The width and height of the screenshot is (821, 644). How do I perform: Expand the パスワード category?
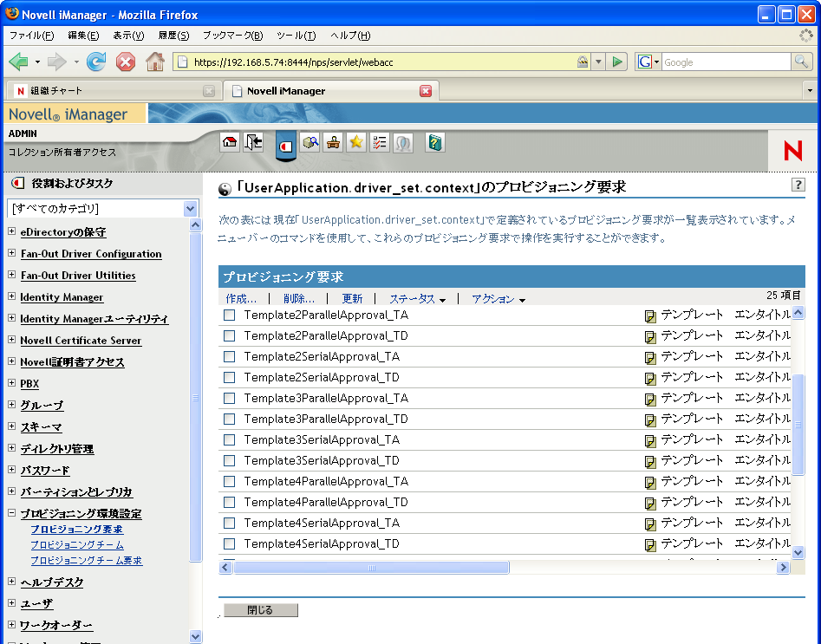pos(11,470)
